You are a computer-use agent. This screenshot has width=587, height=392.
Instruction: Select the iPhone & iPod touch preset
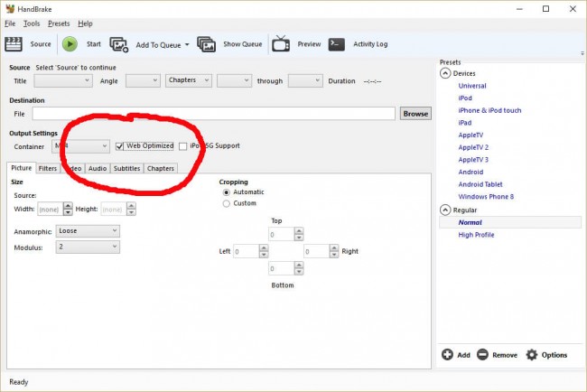click(489, 110)
